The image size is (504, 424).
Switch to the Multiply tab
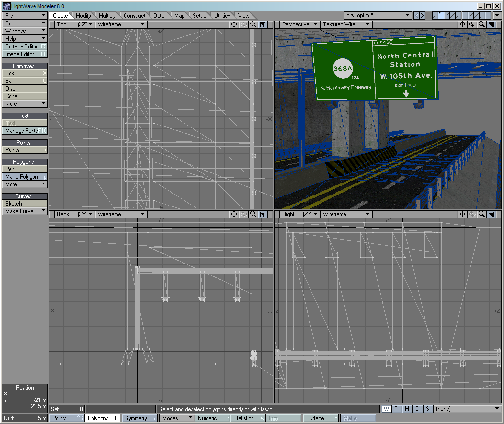coord(107,16)
